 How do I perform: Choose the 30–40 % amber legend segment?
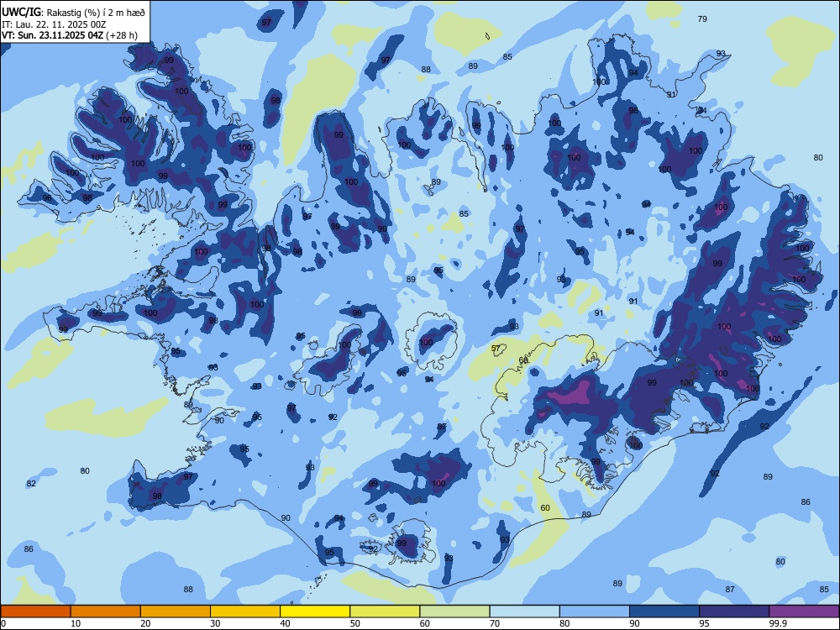245,612
